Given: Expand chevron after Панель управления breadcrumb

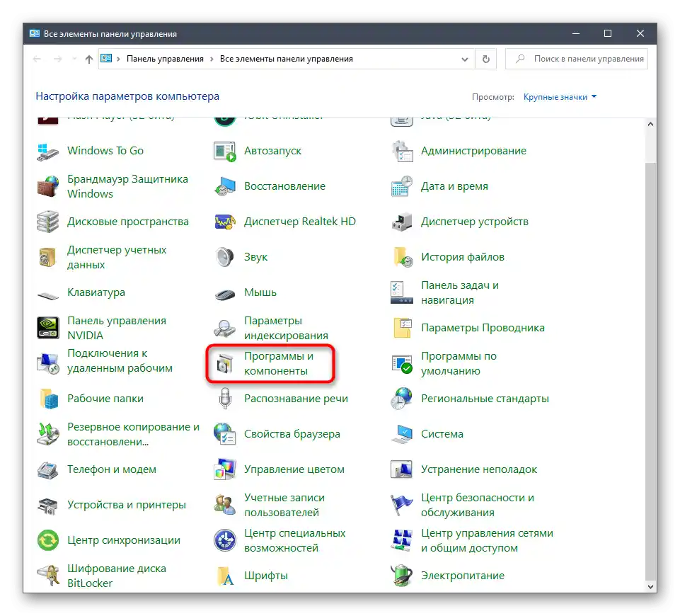Looking at the screenshot, I should (x=212, y=59).
